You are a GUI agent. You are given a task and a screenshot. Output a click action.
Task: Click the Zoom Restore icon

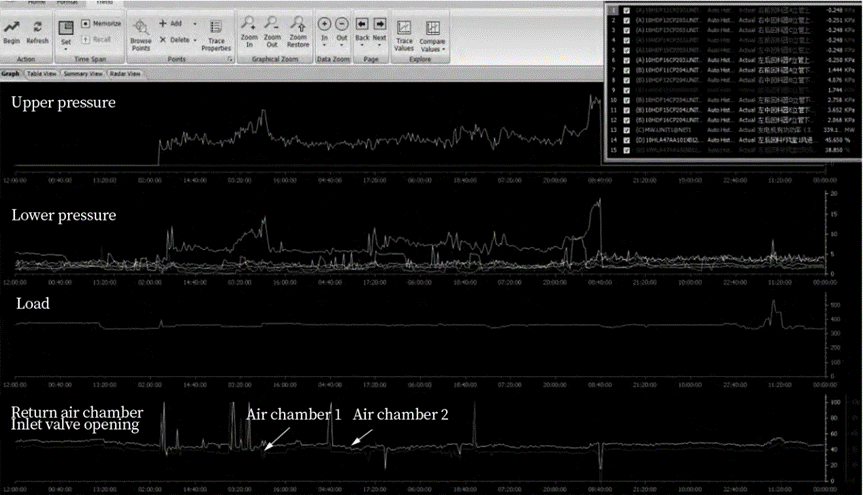point(298,23)
